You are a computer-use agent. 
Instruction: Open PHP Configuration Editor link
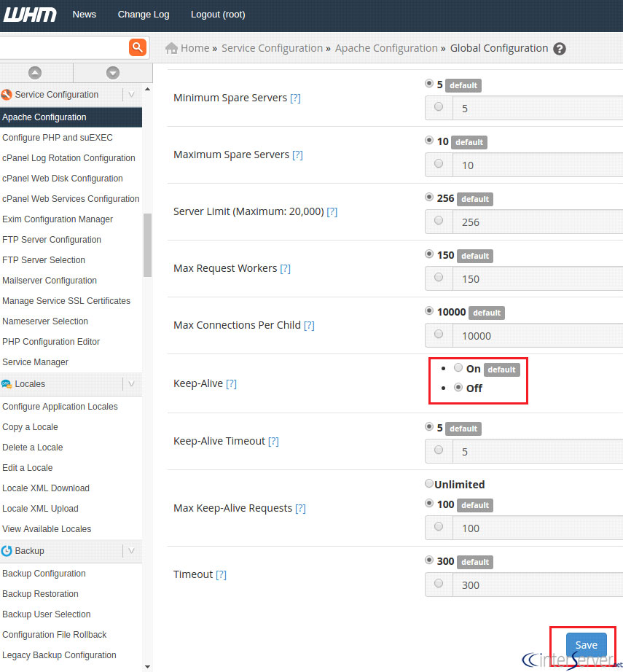click(x=51, y=342)
